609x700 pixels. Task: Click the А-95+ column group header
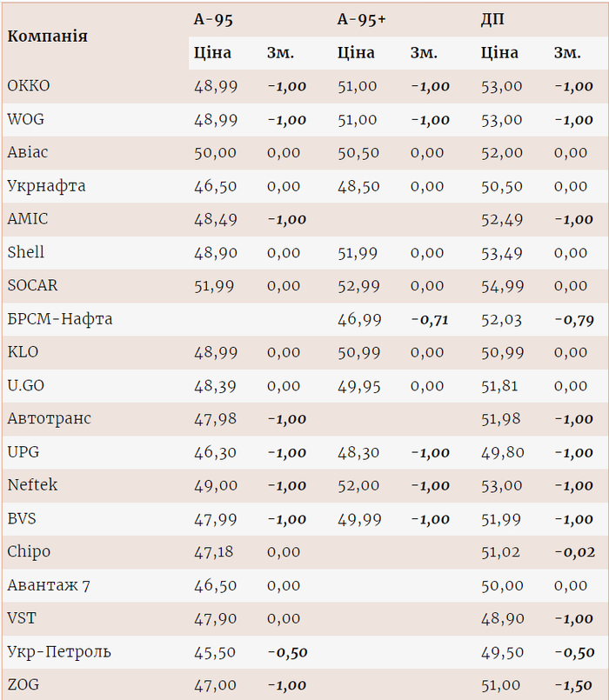click(361, 19)
